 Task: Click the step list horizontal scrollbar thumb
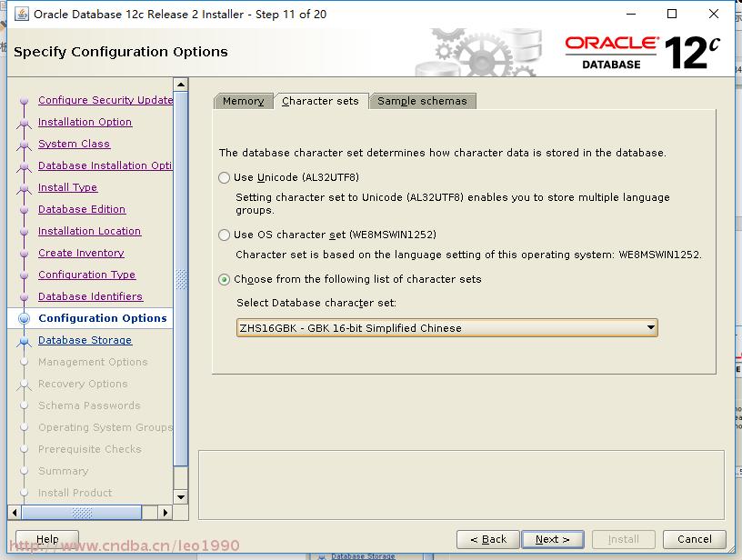(x=82, y=513)
